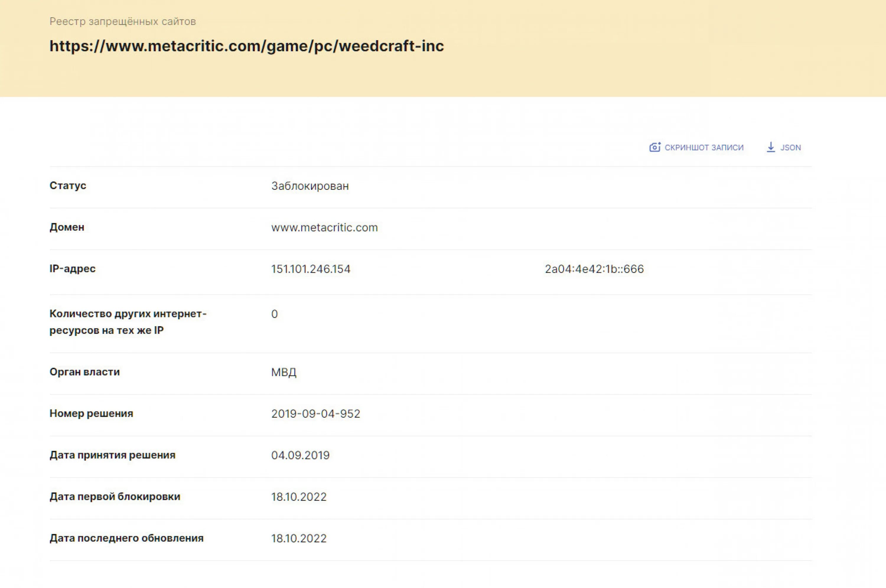Select decision number 2019-09-04-952

point(315,414)
